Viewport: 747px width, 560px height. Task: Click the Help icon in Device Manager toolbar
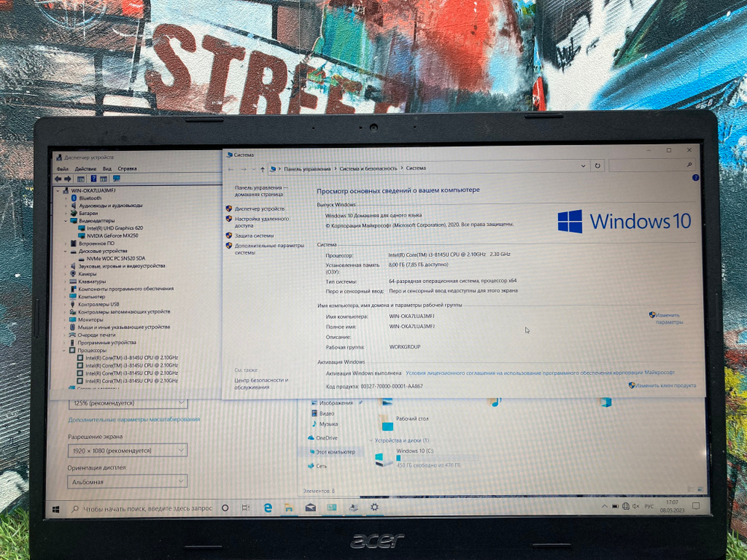93,179
